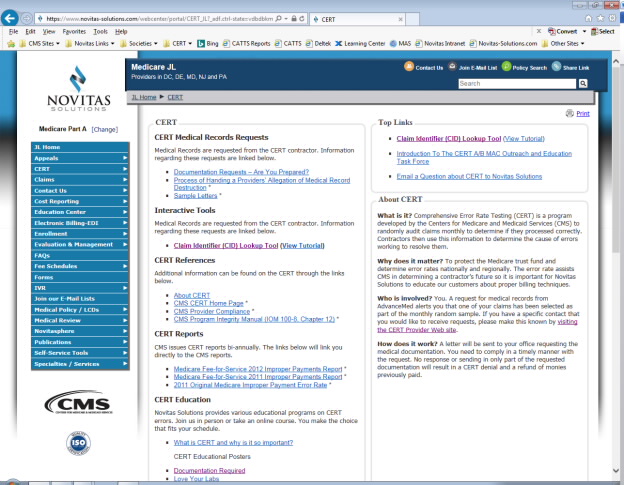
Task: Open the Print link
Action: (x=583, y=113)
